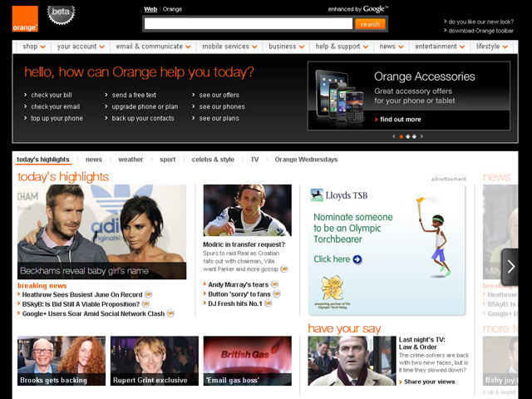Switch to the TV tab

tap(254, 160)
